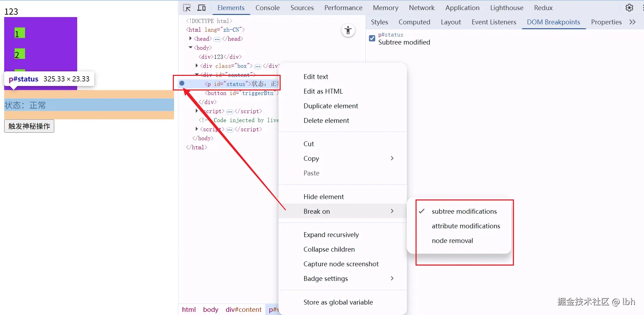The width and height of the screenshot is (644, 315).
Task: Expand the head element node
Action: point(191,39)
